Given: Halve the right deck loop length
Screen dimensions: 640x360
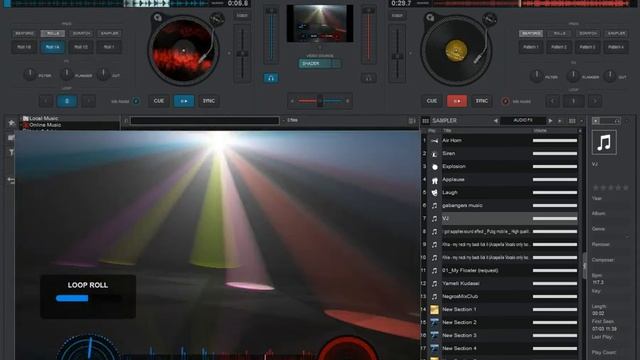Looking at the screenshot, I should pyautogui.click(x=552, y=101).
